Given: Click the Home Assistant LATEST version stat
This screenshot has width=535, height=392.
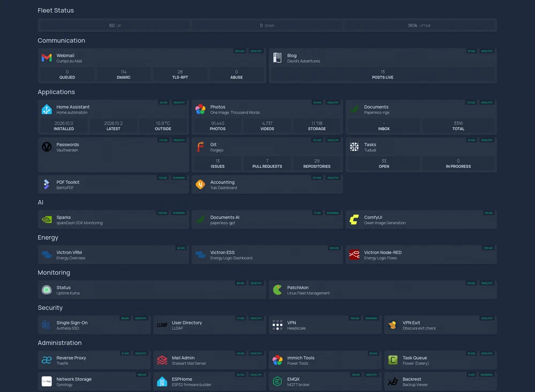Looking at the screenshot, I should (113, 126).
